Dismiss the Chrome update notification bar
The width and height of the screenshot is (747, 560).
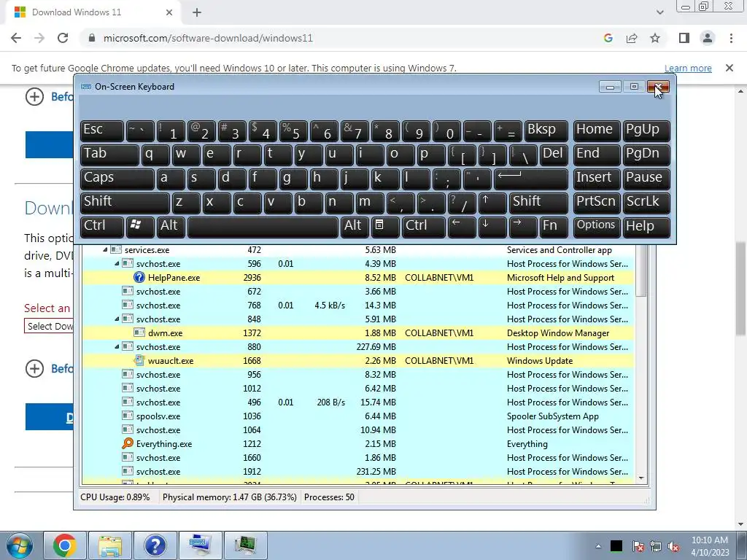tap(729, 68)
